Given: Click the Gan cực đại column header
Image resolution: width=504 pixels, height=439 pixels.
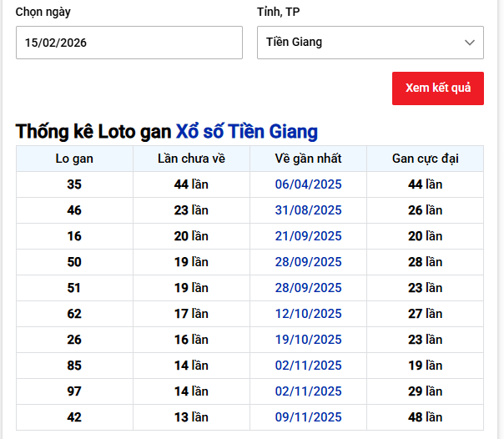Looking at the screenshot, I should point(425,159).
